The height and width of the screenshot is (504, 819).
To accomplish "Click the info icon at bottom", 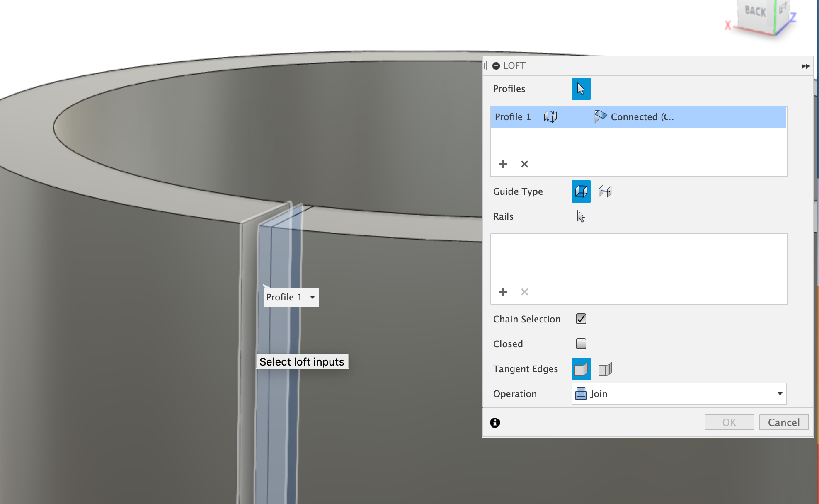I will pos(495,422).
